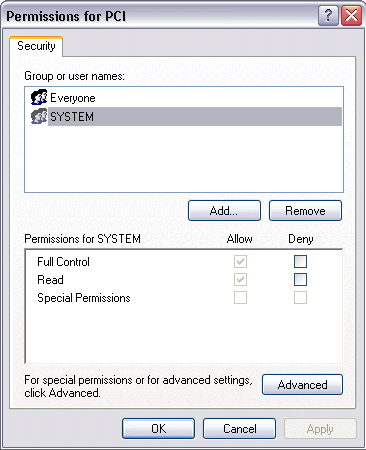Switch to the Security tab
366x450 pixels.
36,46
